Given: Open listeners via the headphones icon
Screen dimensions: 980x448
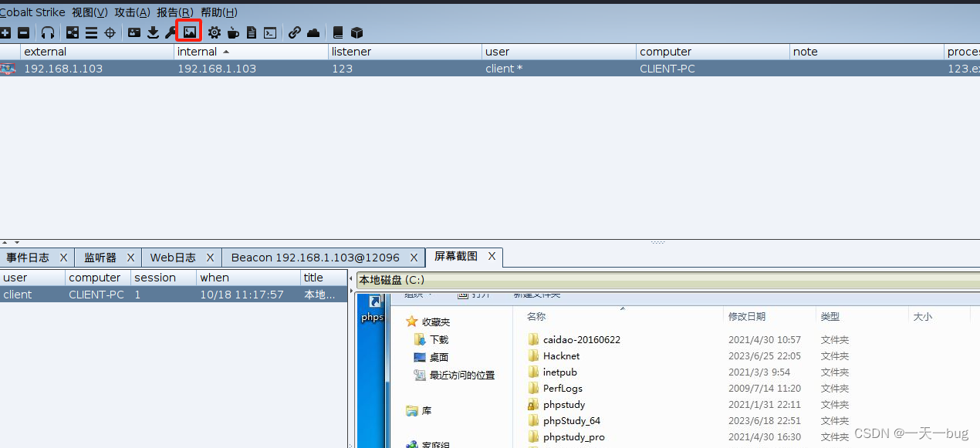Looking at the screenshot, I should [48, 32].
